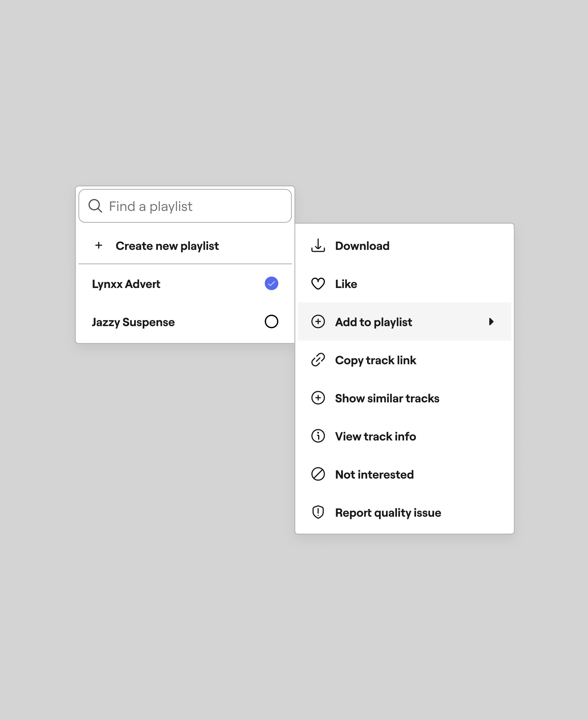The width and height of the screenshot is (588, 720).
Task: Click the Add to playlist plus-circle icon
Action: [x=318, y=322]
